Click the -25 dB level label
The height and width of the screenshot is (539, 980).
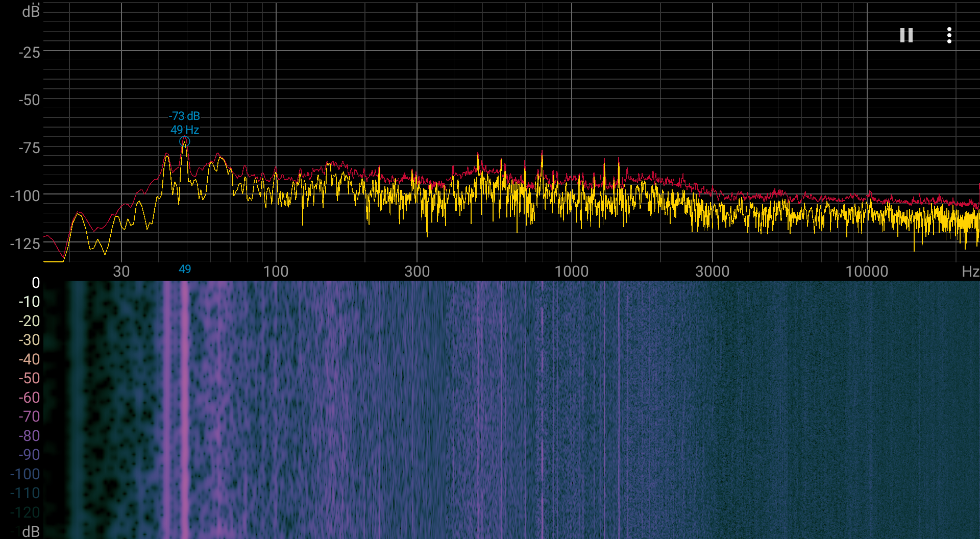pyautogui.click(x=29, y=52)
